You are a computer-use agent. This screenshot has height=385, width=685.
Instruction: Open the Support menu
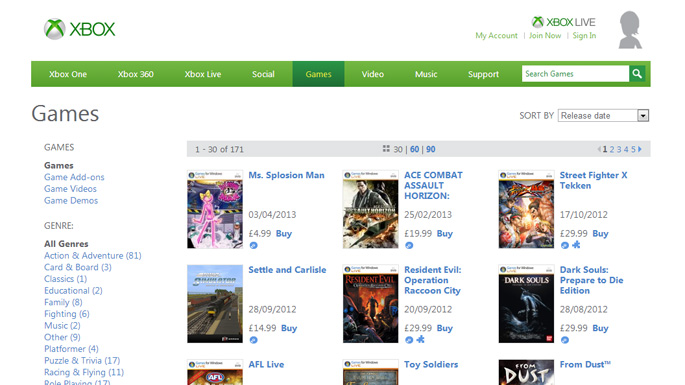coord(483,74)
